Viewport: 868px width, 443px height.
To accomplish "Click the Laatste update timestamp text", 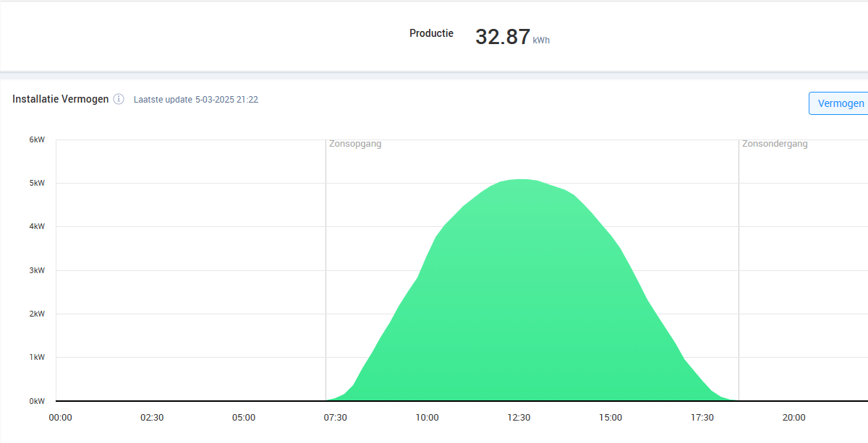I will pos(196,100).
